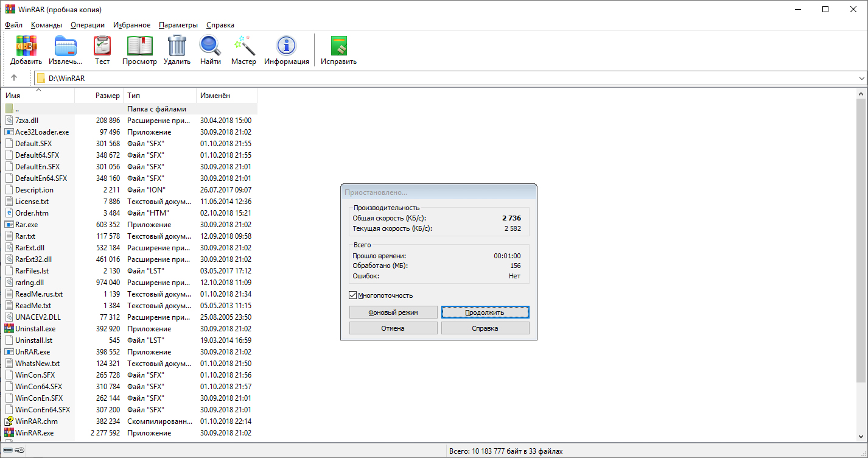Click the D:\WinRAR path field
This screenshot has height=458, width=868.
pyautogui.click(x=450, y=79)
